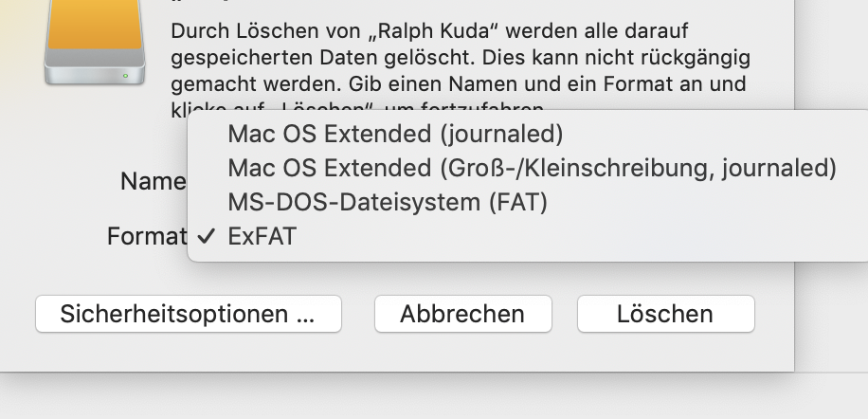Click the green status light on the drive icon
This screenshot has height=419, width=868.
pyautogui.click(x=126, y=75)
